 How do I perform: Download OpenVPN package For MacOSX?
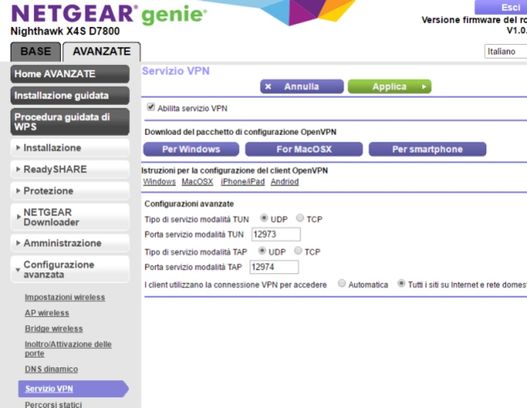(304, 149)
